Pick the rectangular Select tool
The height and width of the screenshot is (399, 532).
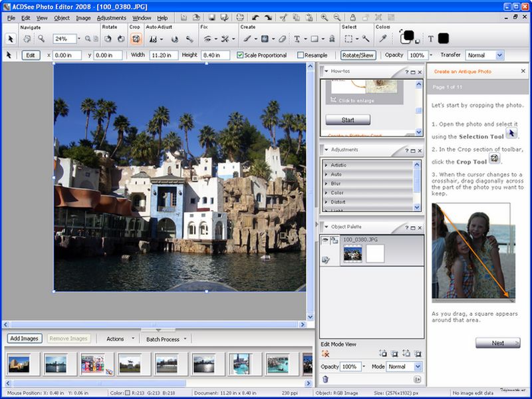tap(349, 39)
